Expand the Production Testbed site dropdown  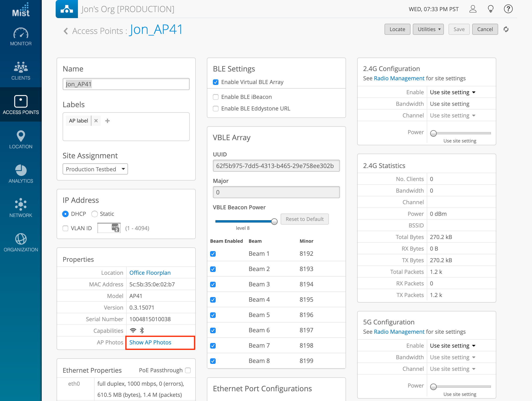95,169
